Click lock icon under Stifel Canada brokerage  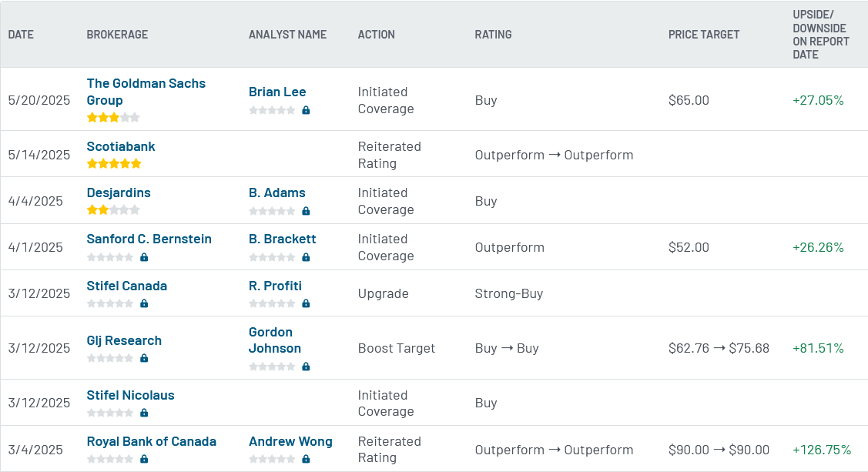click(144, 303)
